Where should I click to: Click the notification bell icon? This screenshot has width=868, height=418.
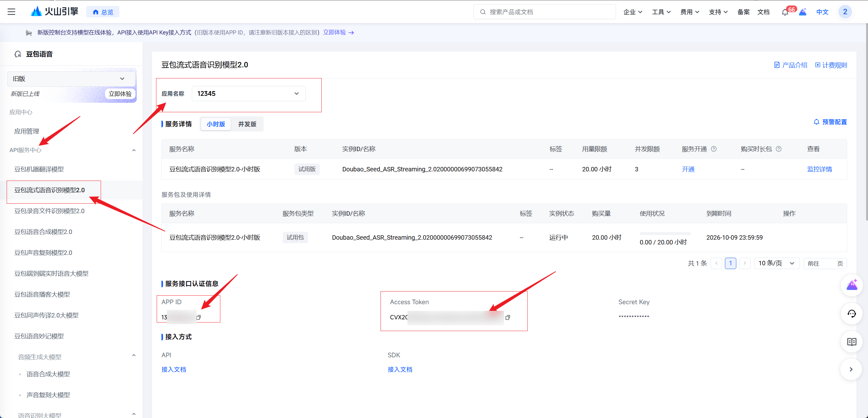click(x=785, y=12)
